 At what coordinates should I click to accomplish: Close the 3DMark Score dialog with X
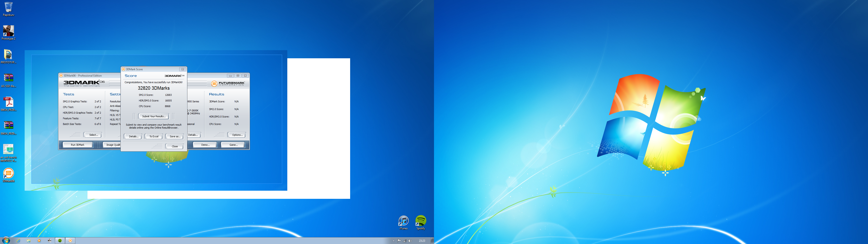pos(182,69)
